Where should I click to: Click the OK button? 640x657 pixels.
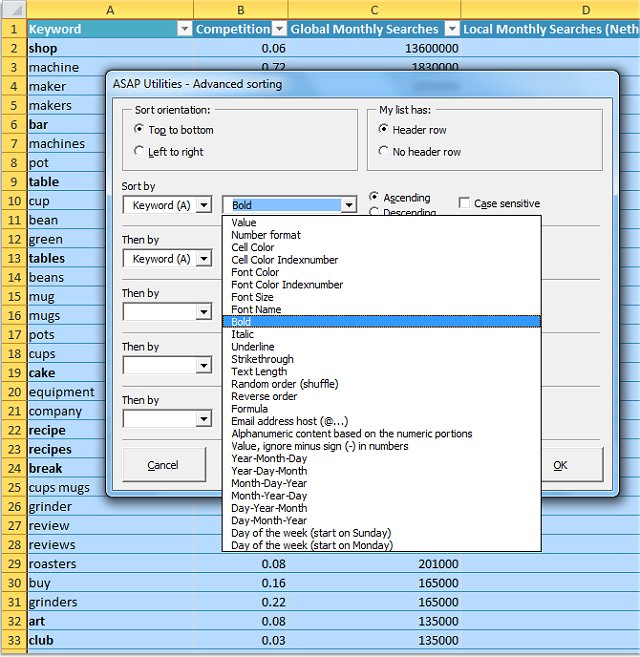pos(572,465)
